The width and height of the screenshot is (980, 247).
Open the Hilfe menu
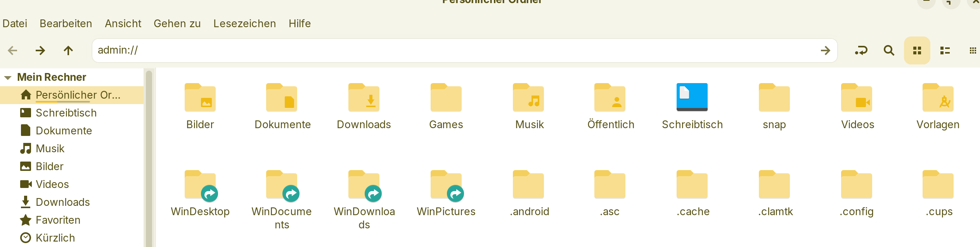(x=300, y=24)
